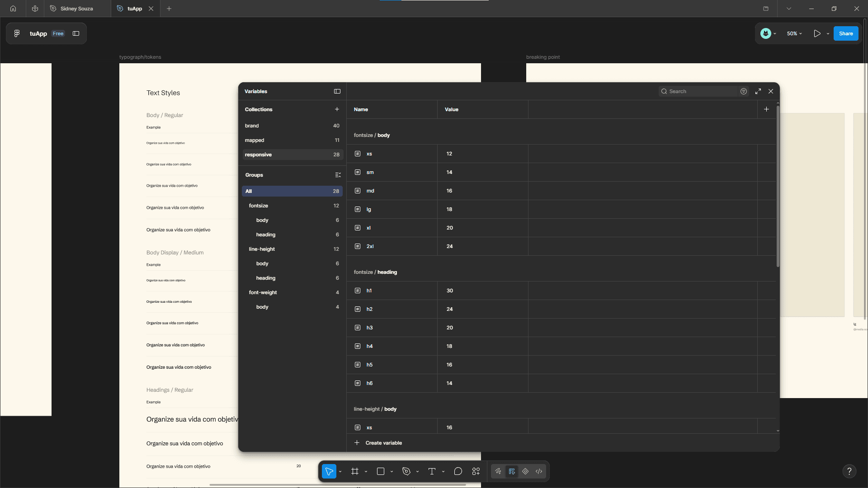Click the variables table vertical scrollbar

(778, 186)
